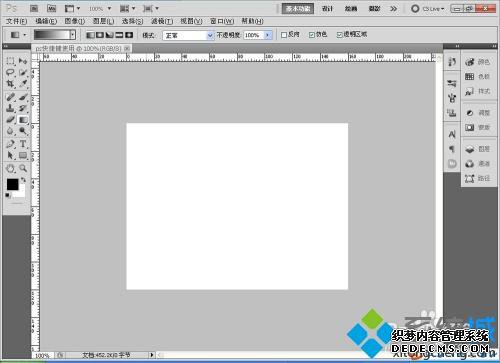Select the Brush tool

click(x=23, y=97)
